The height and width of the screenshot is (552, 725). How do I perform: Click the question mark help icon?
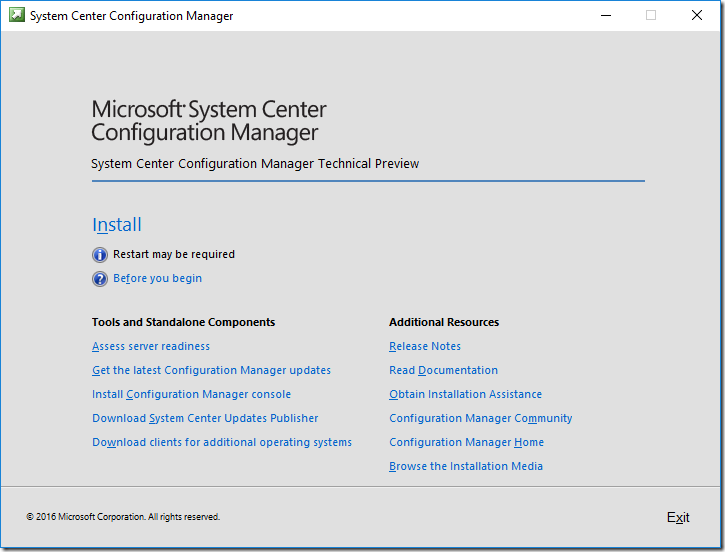coord(100,279)
